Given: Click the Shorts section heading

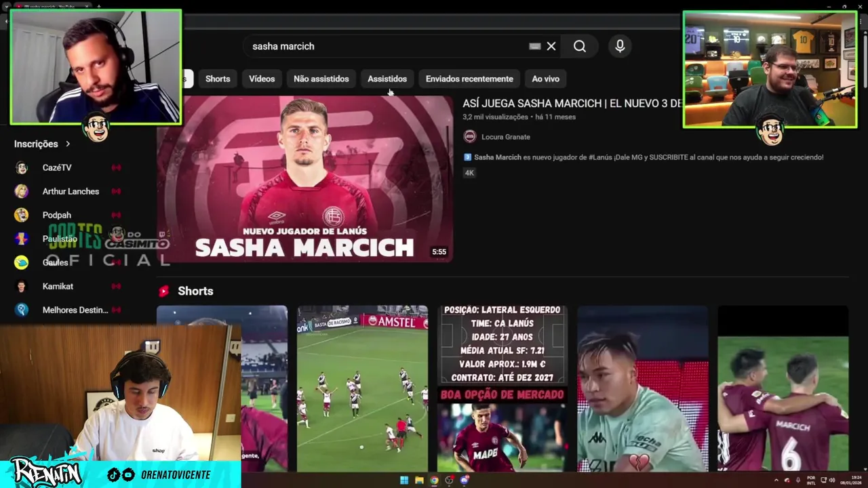Looking at the screenshot, I should click(x=195, y=291).
